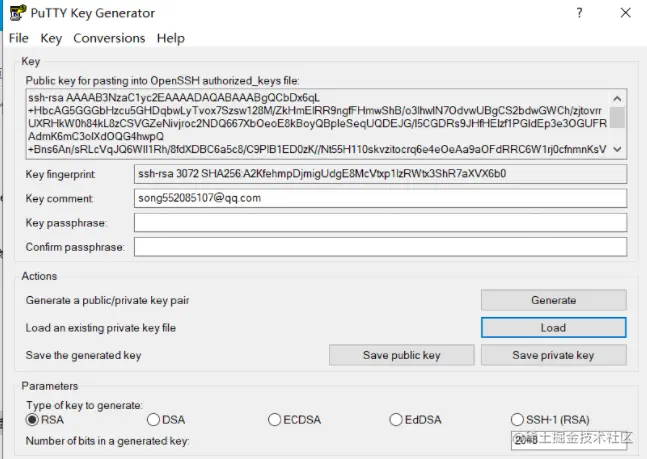Viewport: 647px width, 459px height.
Task: Click Save private key button
Action: (x=553, y=355)
